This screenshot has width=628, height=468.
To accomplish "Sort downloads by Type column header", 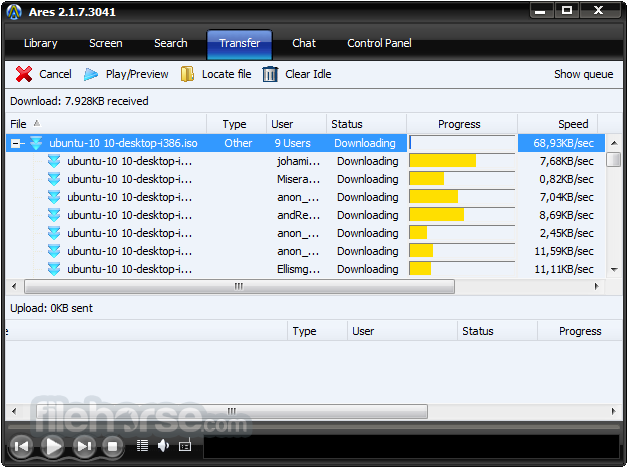I will [236, 124].
